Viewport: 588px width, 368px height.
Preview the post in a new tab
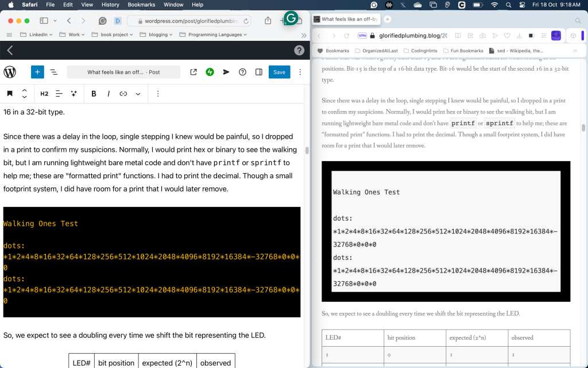pos(194,72)
